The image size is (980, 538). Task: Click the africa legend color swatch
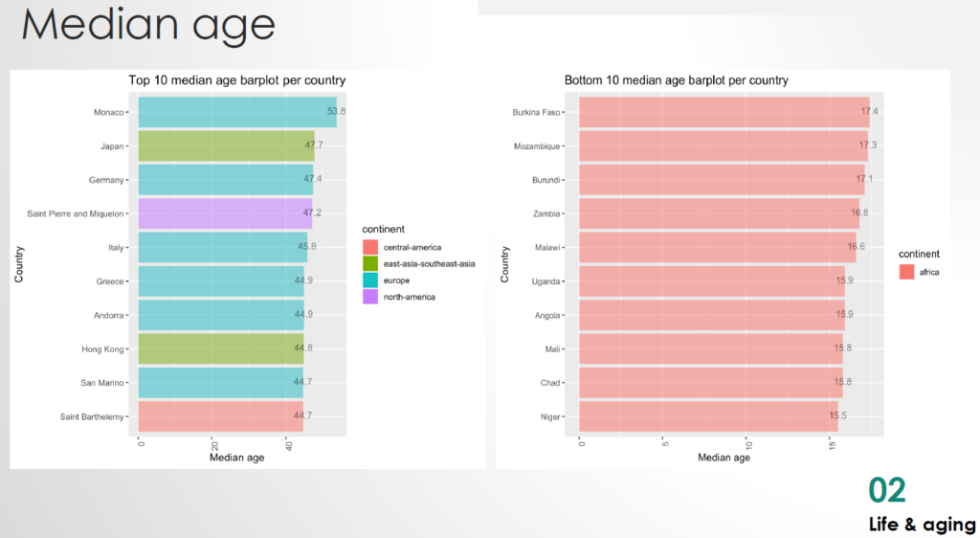tap(907, 273)
